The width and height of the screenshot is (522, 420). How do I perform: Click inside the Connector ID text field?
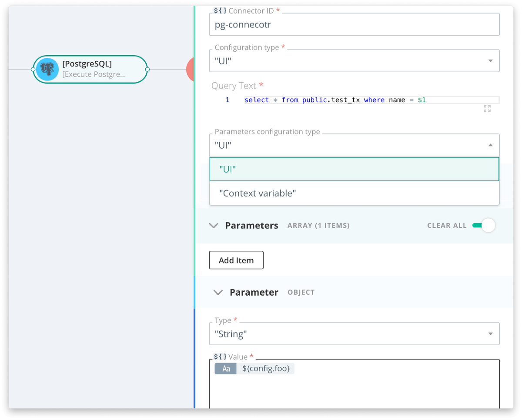(304, 24)
